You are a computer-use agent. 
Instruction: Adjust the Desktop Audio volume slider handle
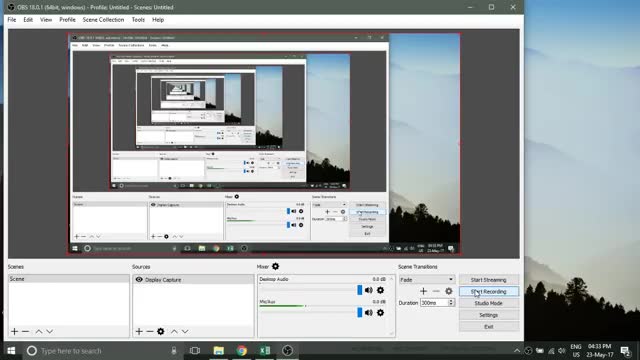(x=360, y=290)
